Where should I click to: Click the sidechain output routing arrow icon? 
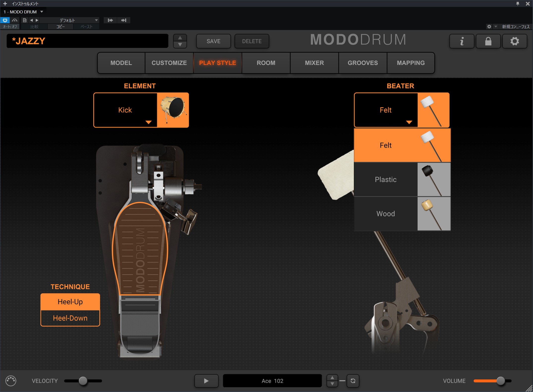[x=110, y=20]
